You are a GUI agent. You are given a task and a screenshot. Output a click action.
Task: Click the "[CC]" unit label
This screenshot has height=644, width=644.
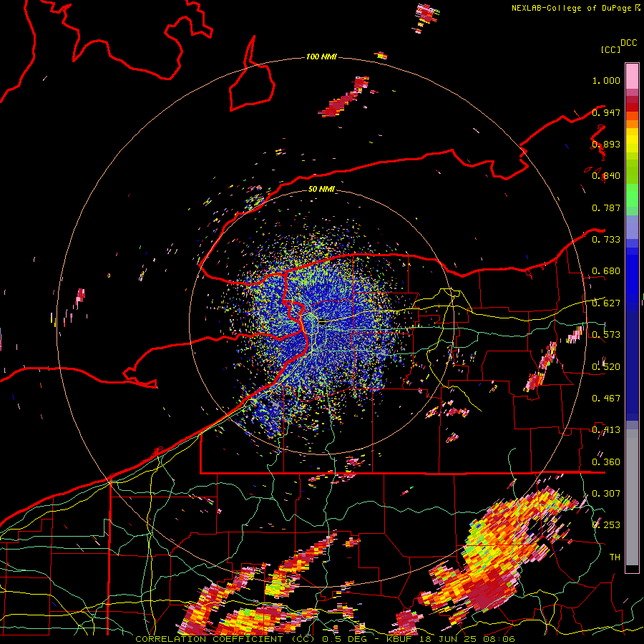point(611,49)
